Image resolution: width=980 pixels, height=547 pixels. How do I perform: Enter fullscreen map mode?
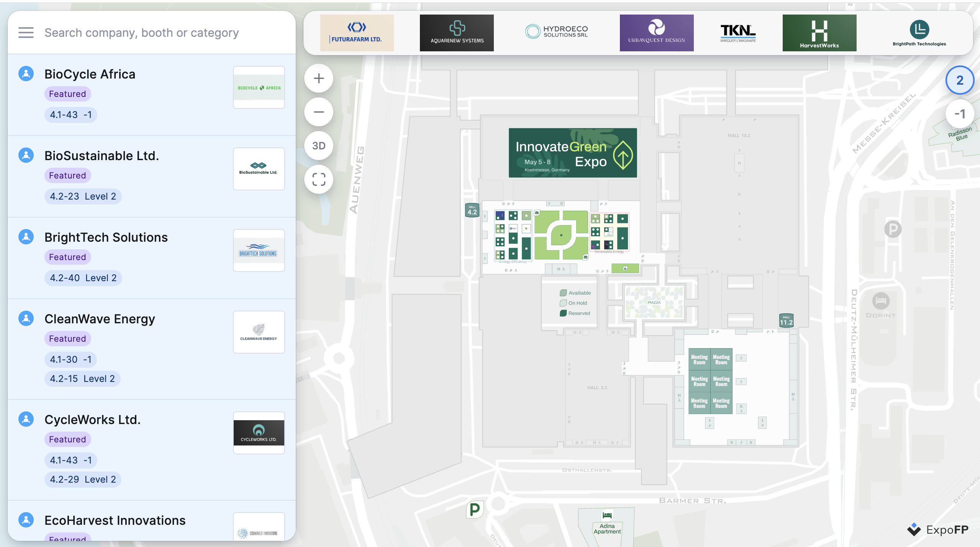(318, 179)
